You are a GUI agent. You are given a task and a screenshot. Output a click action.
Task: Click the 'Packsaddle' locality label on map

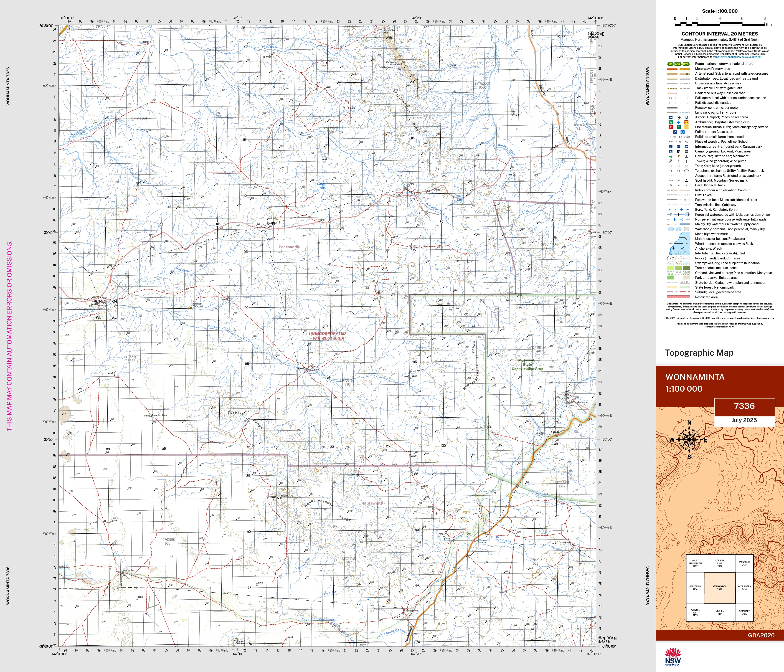[289, 247]
